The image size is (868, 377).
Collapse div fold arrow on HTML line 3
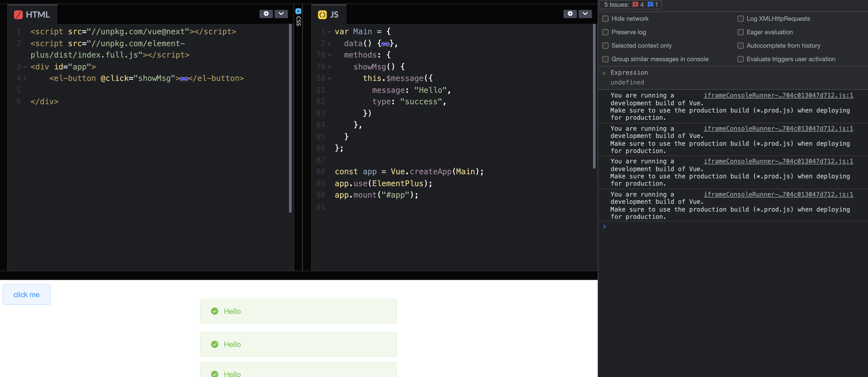coord(25,67)
